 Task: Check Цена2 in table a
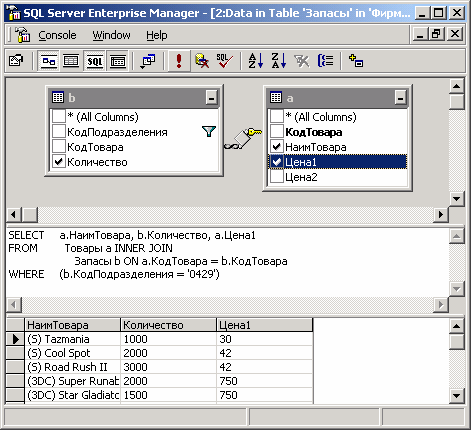point(277,177)
